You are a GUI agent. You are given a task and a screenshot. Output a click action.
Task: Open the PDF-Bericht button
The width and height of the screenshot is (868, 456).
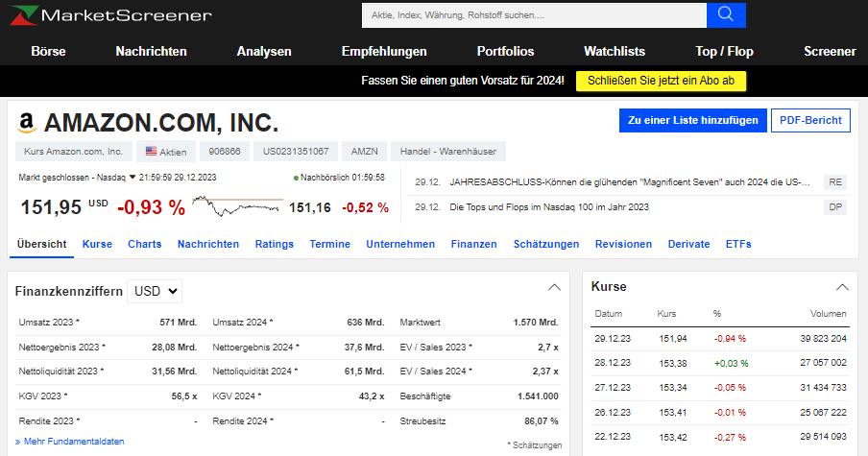810,121
